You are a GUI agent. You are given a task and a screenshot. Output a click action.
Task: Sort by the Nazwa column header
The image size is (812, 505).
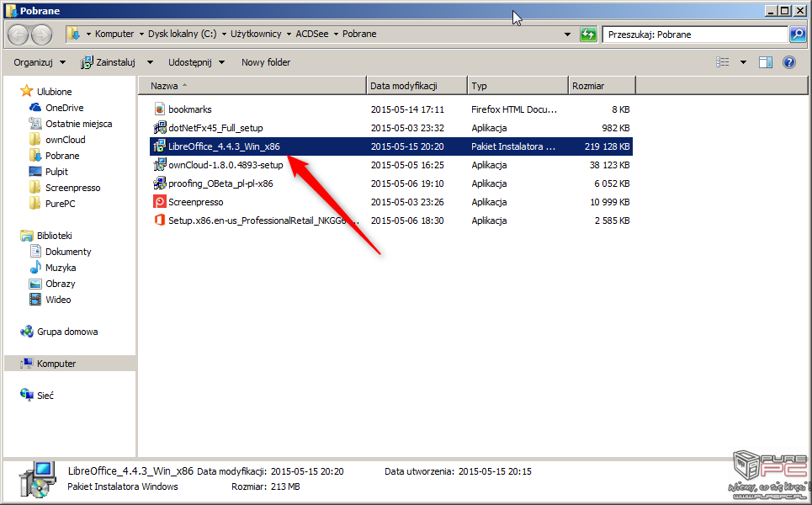click(252, 86)
